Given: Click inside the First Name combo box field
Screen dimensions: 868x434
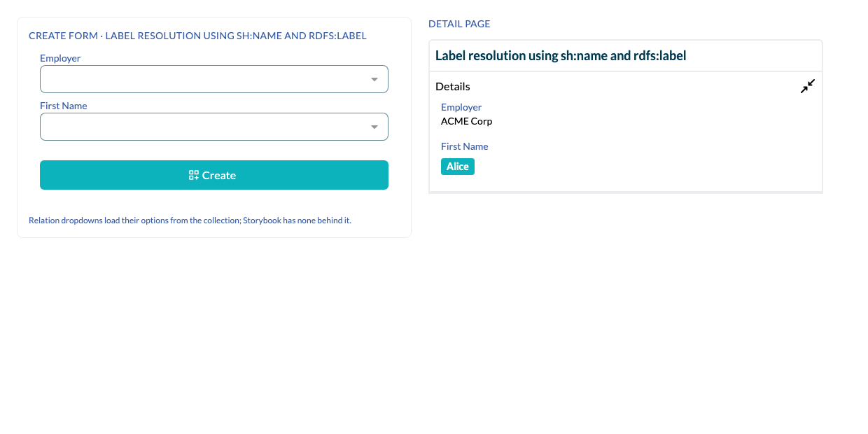Looking at the screenshot, I should coord(214,127).
